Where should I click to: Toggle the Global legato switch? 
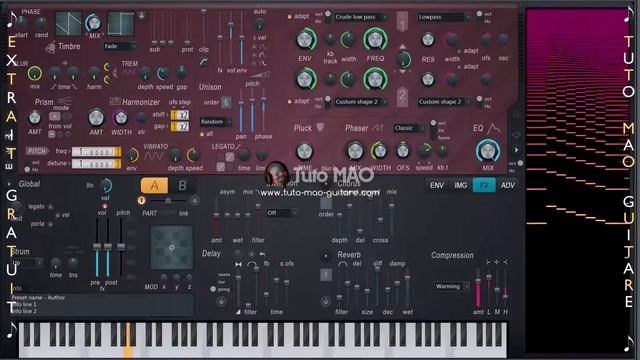pyautogui.click(x=50, y=207)
